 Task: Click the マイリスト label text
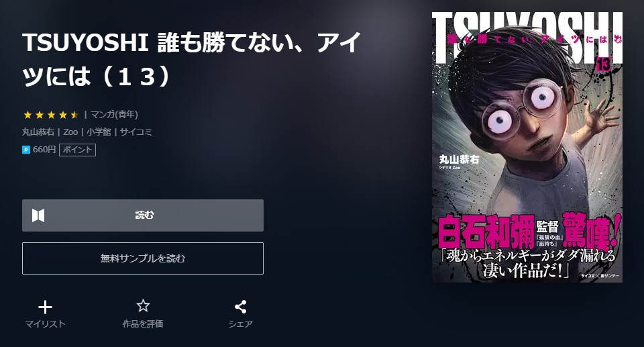point(45,324)
